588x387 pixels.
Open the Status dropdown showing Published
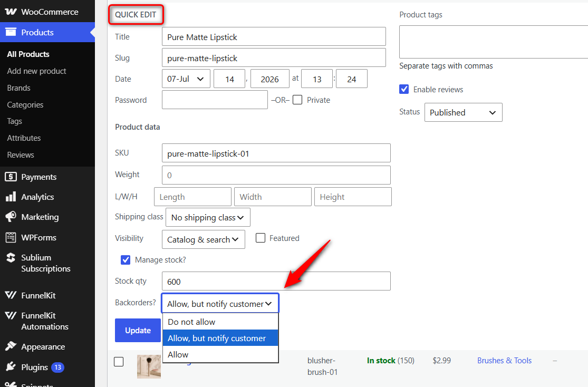(x=463, y=112)
